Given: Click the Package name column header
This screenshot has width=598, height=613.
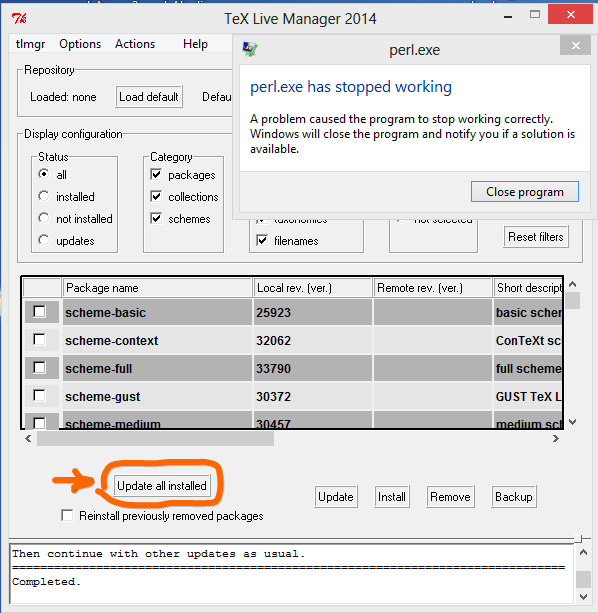Looking at the screenshot, I should (157, 288).
